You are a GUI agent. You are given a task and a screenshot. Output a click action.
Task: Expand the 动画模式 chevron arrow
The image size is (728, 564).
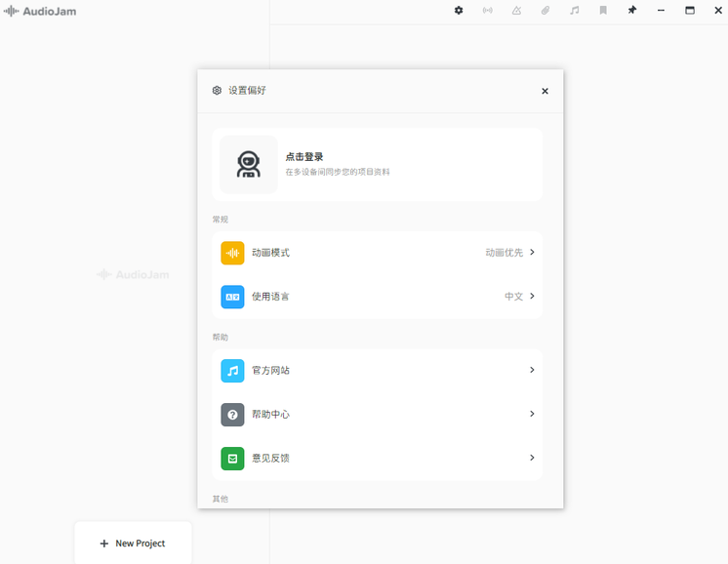point(532,252)
